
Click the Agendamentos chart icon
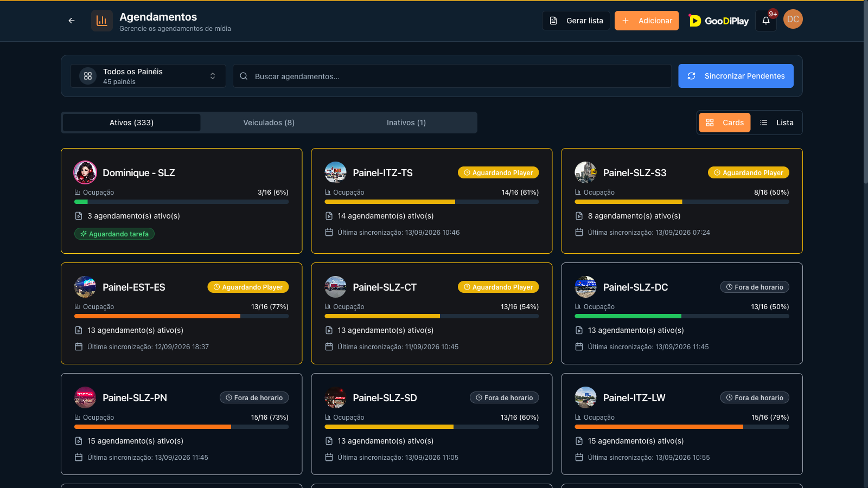tap(102, 21)
